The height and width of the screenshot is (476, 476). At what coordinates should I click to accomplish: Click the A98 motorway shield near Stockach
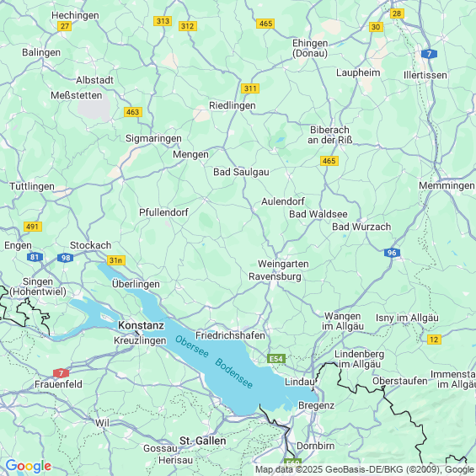click(65, 258)
